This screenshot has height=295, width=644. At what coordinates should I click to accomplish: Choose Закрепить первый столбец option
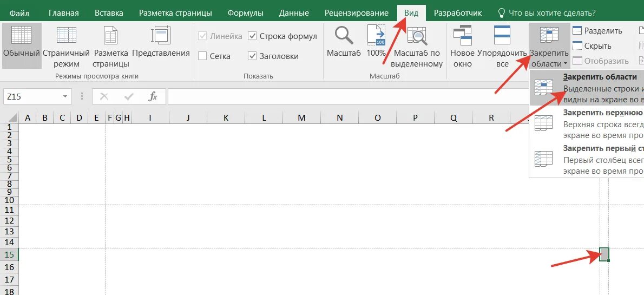tap(587, 160)
